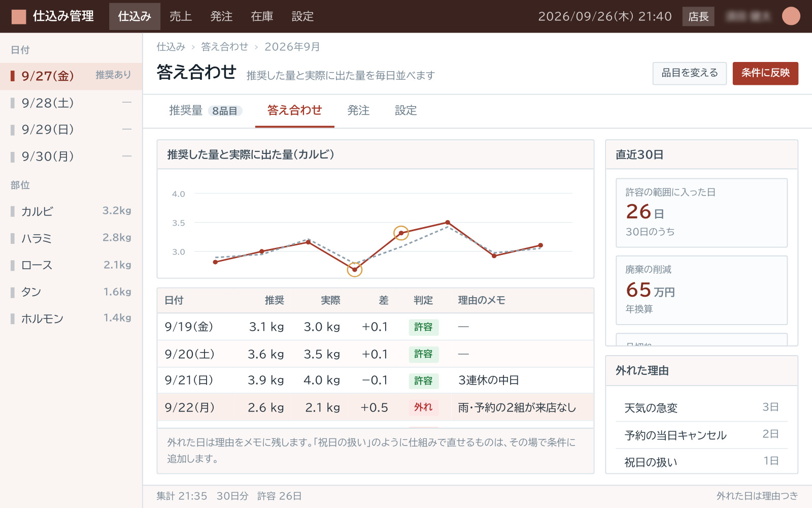Click the 仕込み管理 app logo square
The width and height of the screenshot is (812, 508).
19,16
